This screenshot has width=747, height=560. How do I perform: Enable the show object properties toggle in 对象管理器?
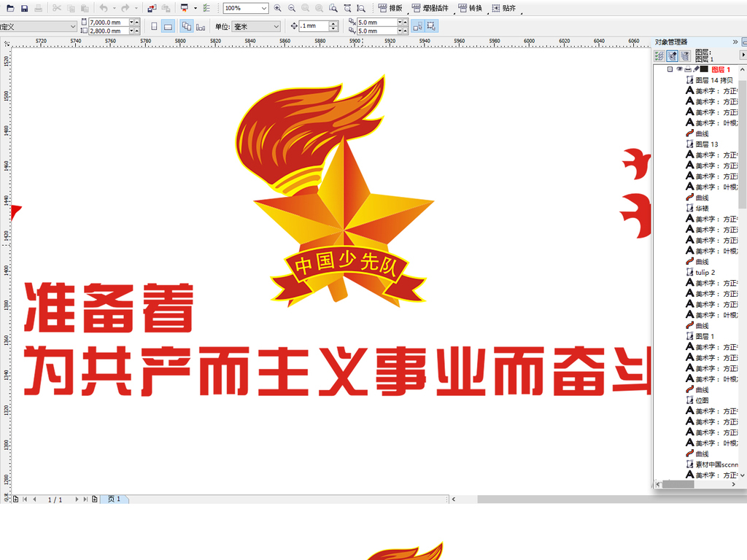coord(660,55)
